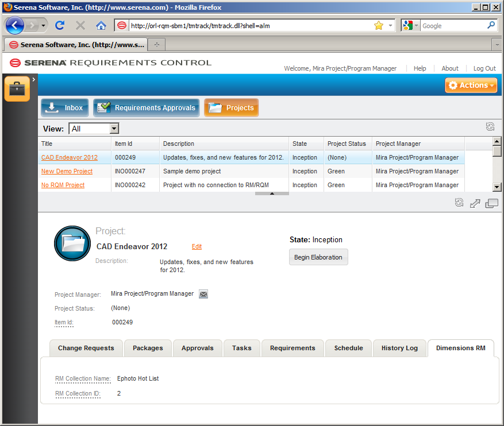Sort by the Item Id column header
Screen dimensions: 504x426
(135, 144)
